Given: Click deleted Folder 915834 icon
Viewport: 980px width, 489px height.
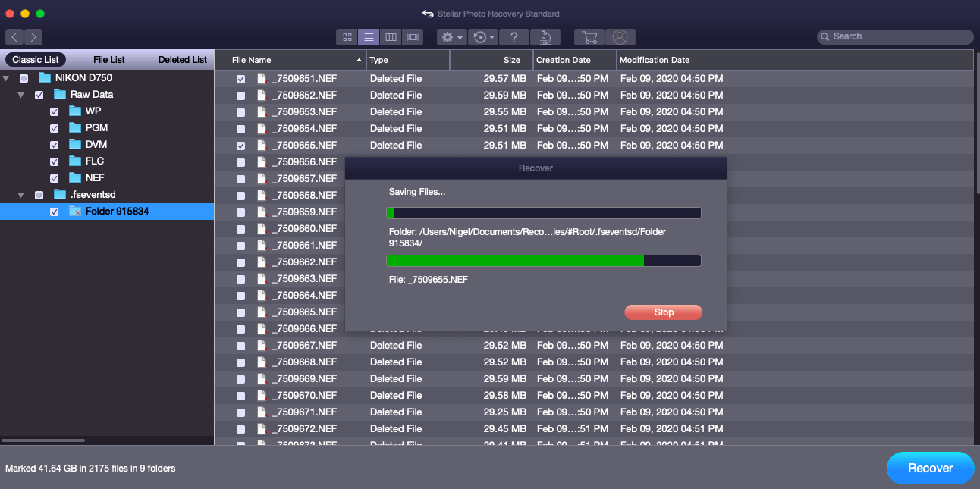Looking at the screenshot, I should 75,211.
